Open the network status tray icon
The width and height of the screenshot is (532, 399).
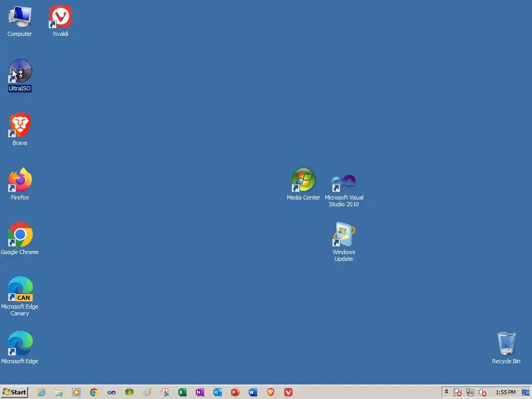pyautogui.click(x=470, y=393)
